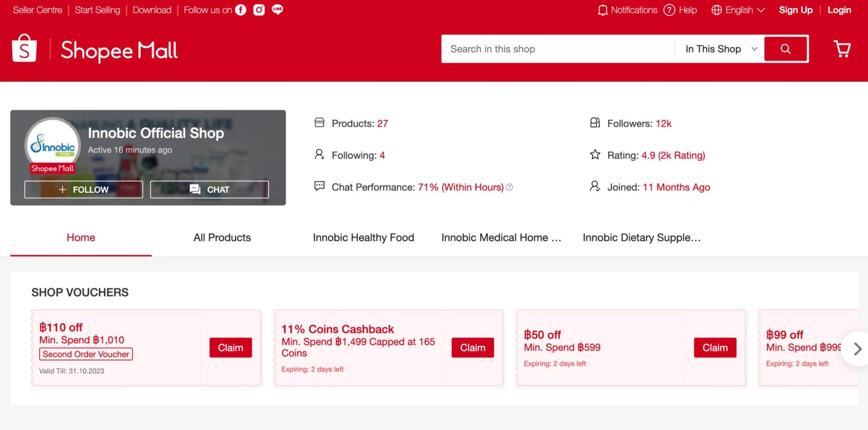The height and width of the screenshot is (430, 868).
Task: Click the Chat Performance bubble icon
Action: point(319,186)
